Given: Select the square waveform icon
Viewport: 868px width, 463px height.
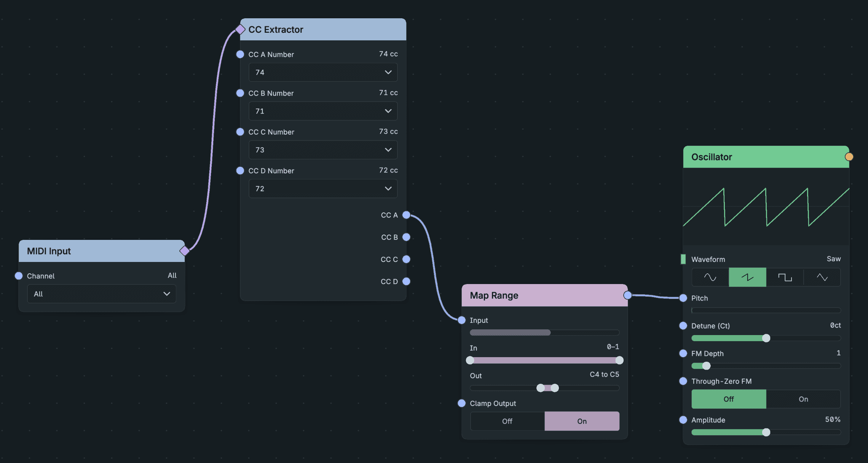Looking at the screenshot, I should (x=785, y=277).
